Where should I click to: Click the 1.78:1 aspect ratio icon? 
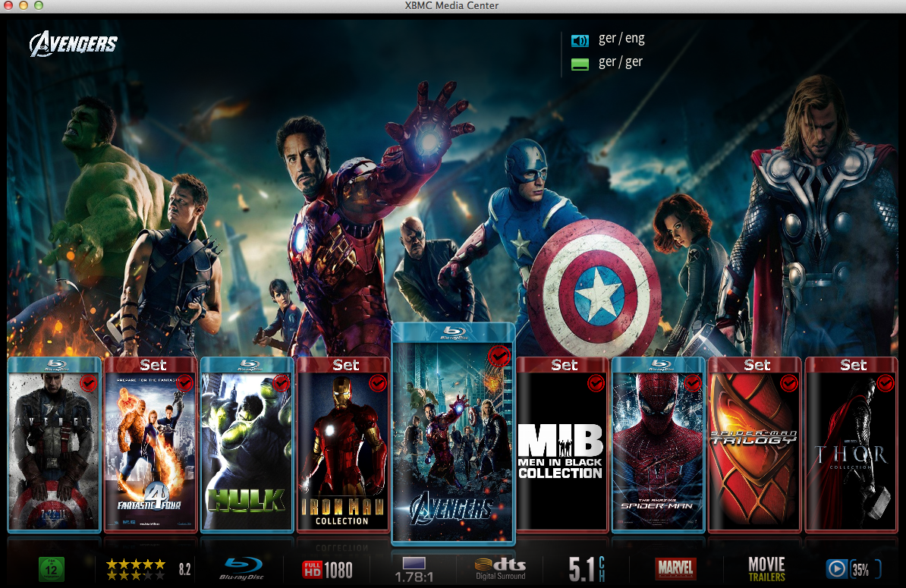414,570
